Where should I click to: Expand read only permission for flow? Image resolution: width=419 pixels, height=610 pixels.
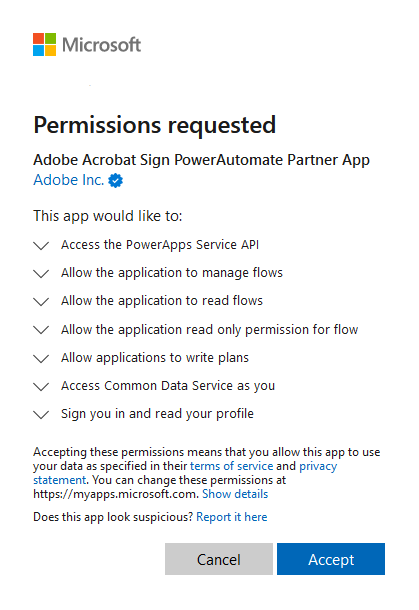click(x=41, y=330)
